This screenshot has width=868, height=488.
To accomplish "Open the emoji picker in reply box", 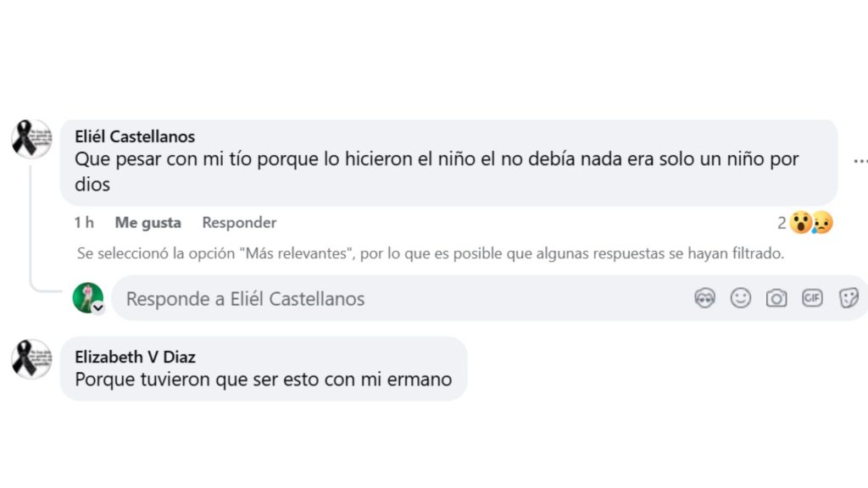I will coord(740,298).
